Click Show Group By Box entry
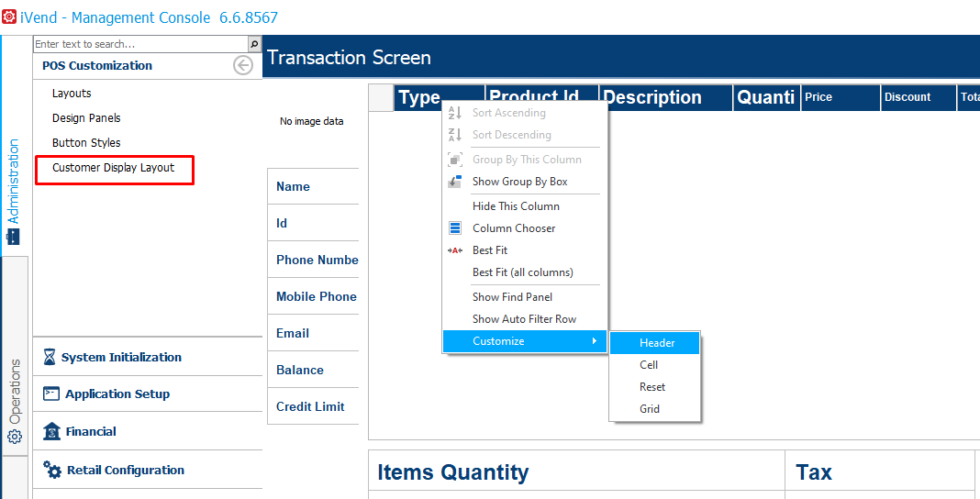The width and height of the screenshot is (980, 499). [x=525, y=182]
